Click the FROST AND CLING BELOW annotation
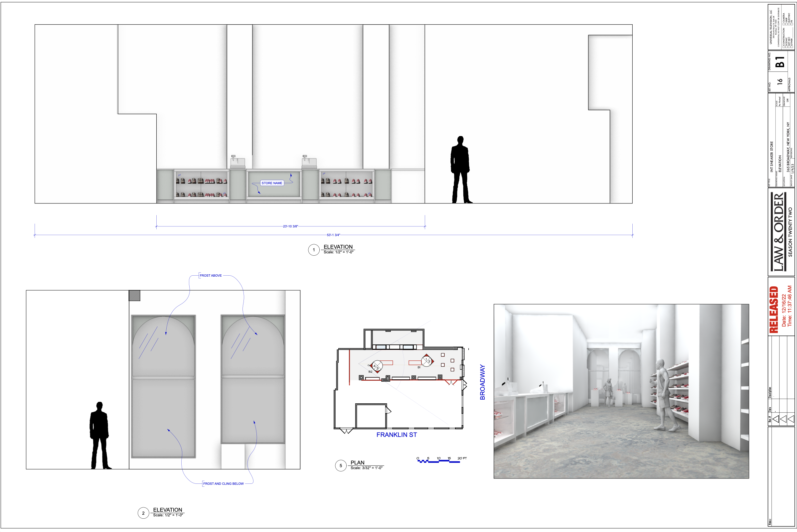Image resolution: width=797 pixels, height=532 pixels. [x=223, y=483]
